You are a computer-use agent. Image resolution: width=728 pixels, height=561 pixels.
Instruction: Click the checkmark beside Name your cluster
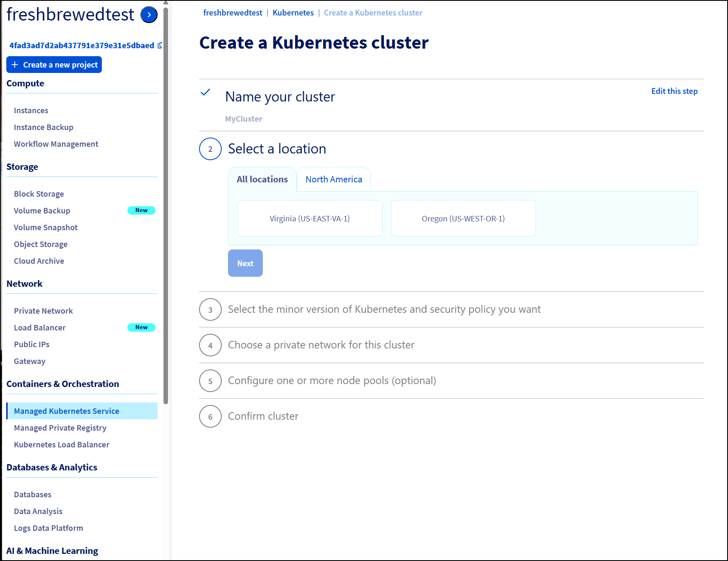click(205, 93)
